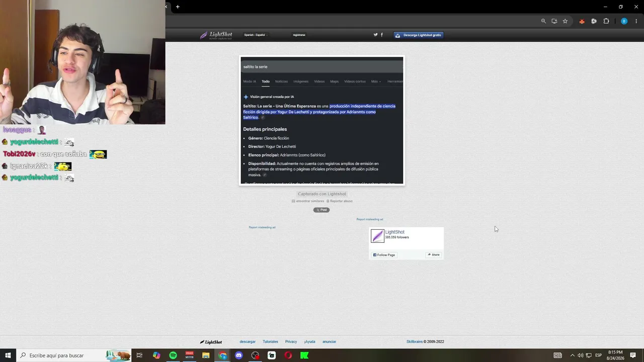Click Report misleading ad link below the X Post button
The width and height of the screenshot is (644, 362).
pyautogui.click(x=262, y=227)
